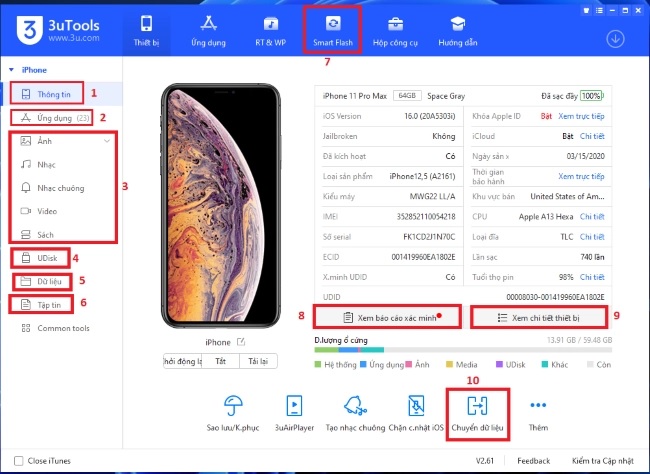Image resolution: width=650 pixels, height=474 pixels.
Task: Click the Tắt power off button
Action: tap(221, 361)
